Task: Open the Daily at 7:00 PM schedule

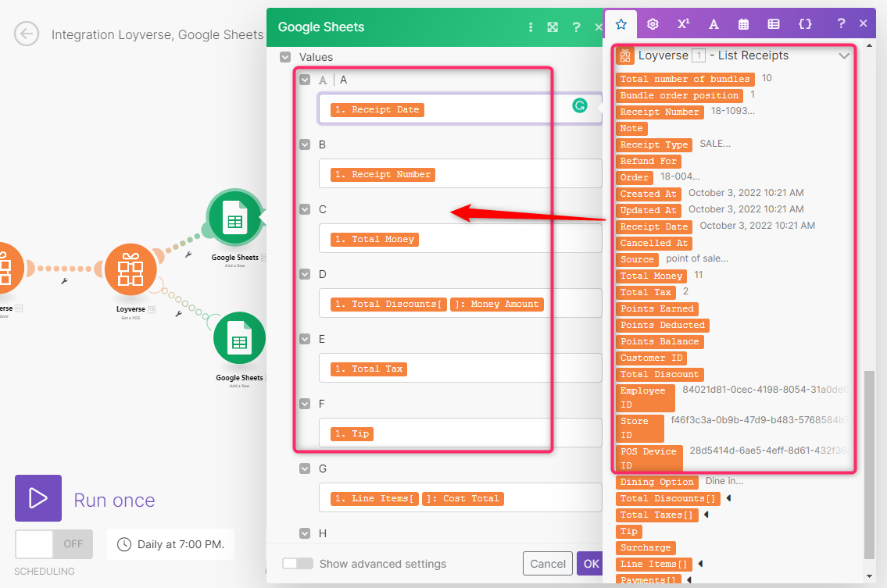Action: click(x=170, y=544)
